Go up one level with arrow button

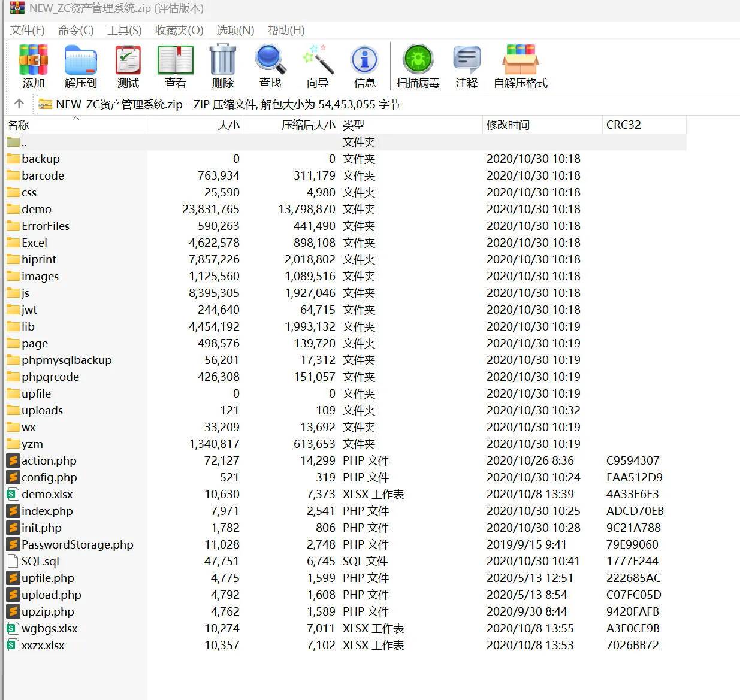click(x=19, y=104)
